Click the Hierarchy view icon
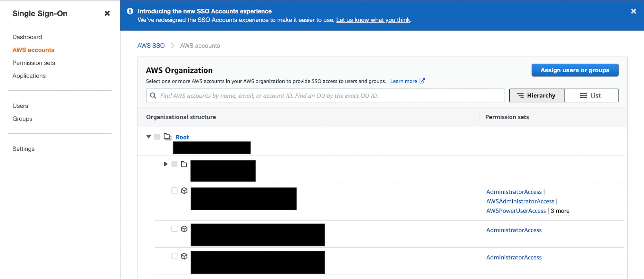This screenshot has width=644, height=279. [x=520, y=95]
